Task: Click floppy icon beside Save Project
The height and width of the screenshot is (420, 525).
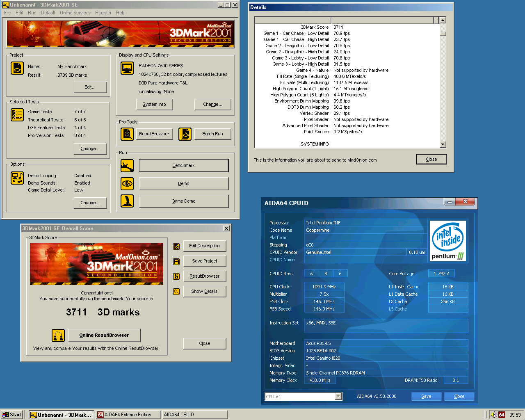Action: [176, 261]
